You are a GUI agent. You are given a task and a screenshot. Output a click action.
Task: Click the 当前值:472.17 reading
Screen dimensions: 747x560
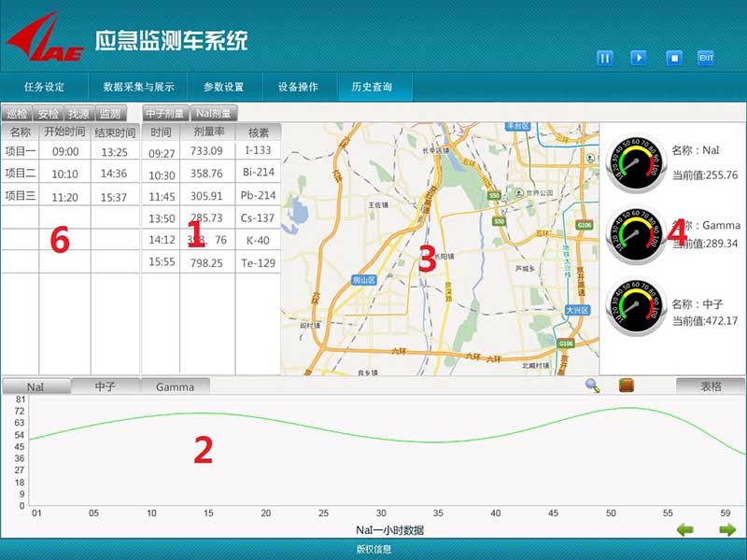(x=705, y=321)
